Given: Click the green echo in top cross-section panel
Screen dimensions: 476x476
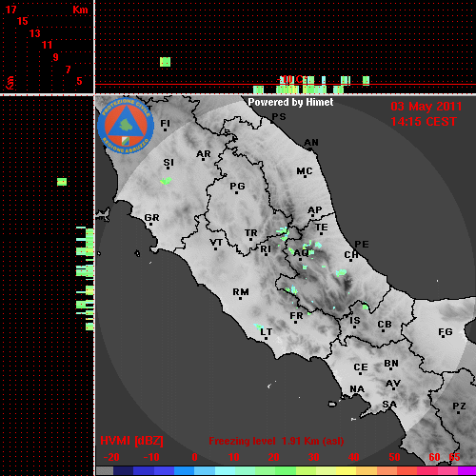Looking at the screenshot, I should click(165, 62).
